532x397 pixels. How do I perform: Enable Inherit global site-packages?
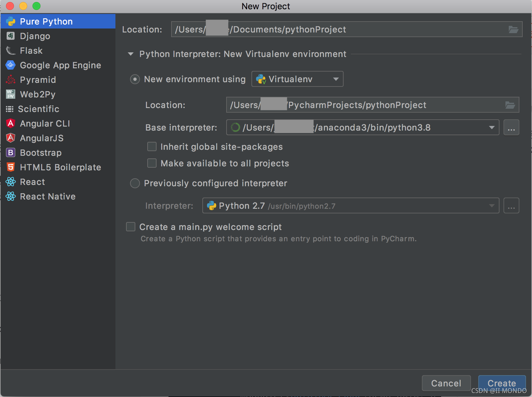coord(152,146)
